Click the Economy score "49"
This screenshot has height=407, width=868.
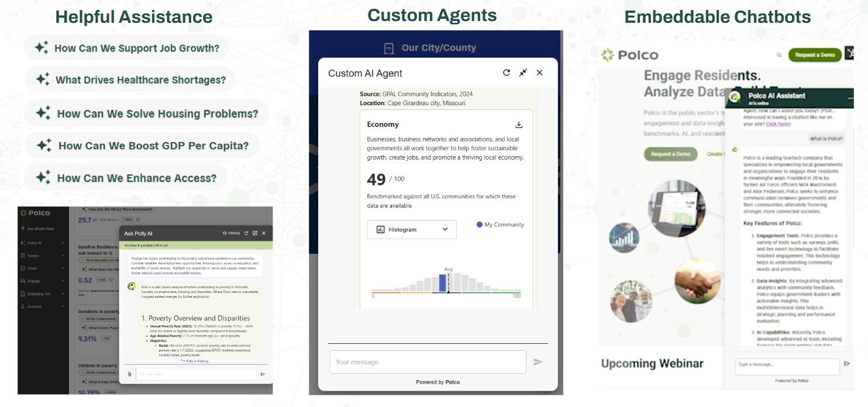pos(376,180)
